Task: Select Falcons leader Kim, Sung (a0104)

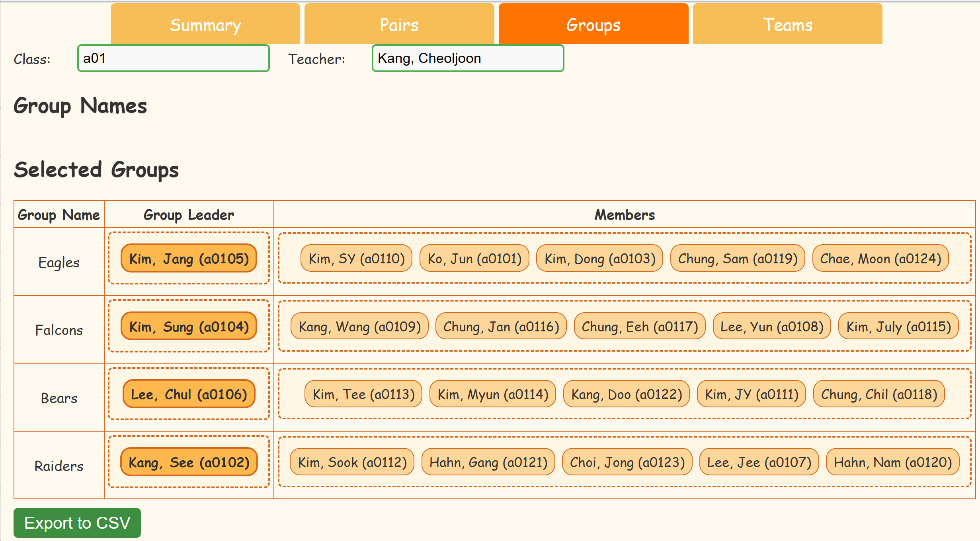Action: point(189,327)
